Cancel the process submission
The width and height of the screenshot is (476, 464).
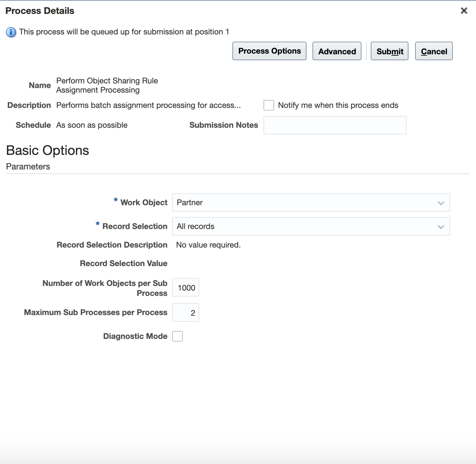(434, 51)
